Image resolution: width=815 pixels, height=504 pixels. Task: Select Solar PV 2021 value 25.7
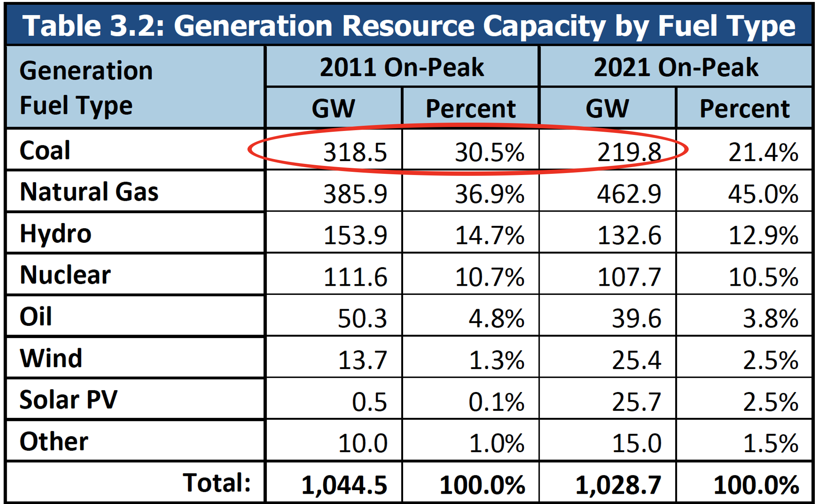click(636, 402)
